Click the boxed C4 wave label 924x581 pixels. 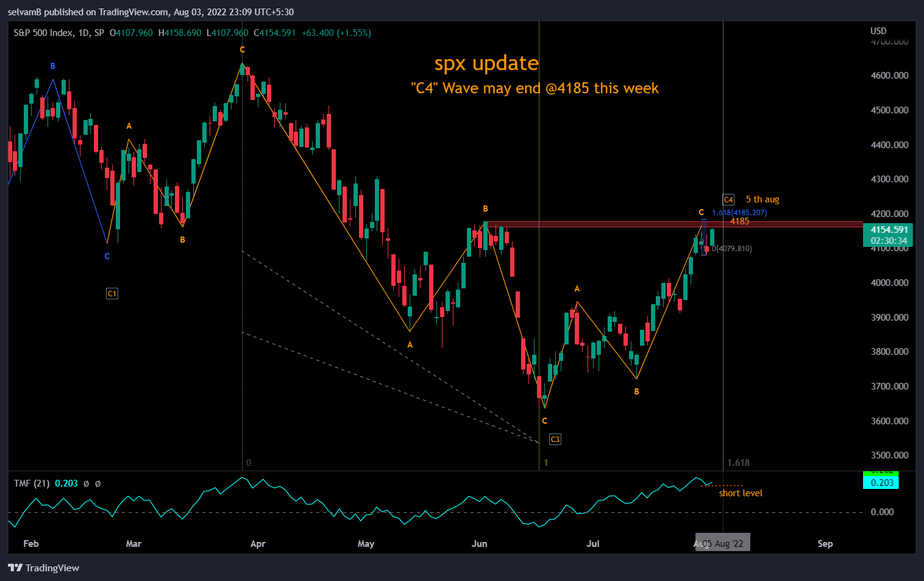point(728,200)
